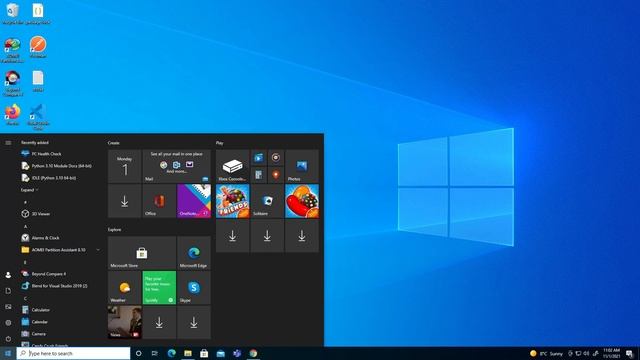
Task: Click the letter A section header
Action: coord(25,226)
